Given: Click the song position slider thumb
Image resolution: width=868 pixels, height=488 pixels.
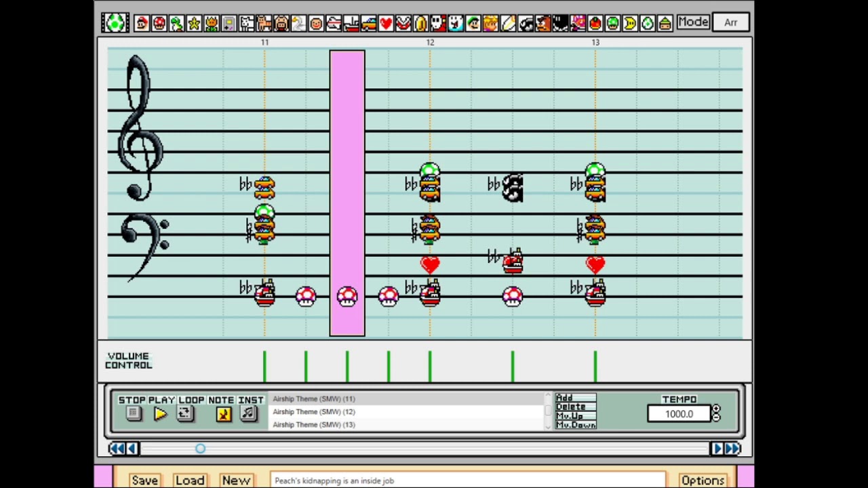Looking at the screenshot, I should (200, 448).
